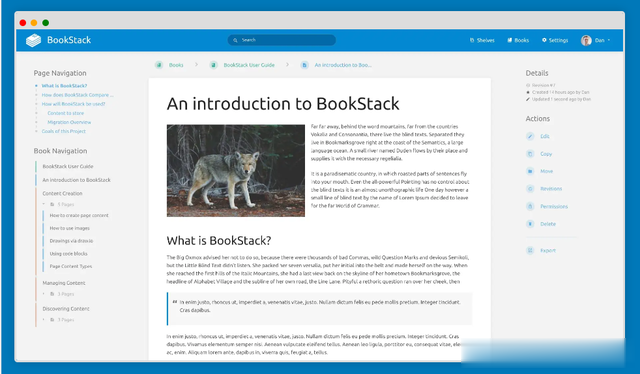The image size is (640, 374).
Task: Open the Shelves menu item
Action: pyautogui.click(x=482, y=40)
